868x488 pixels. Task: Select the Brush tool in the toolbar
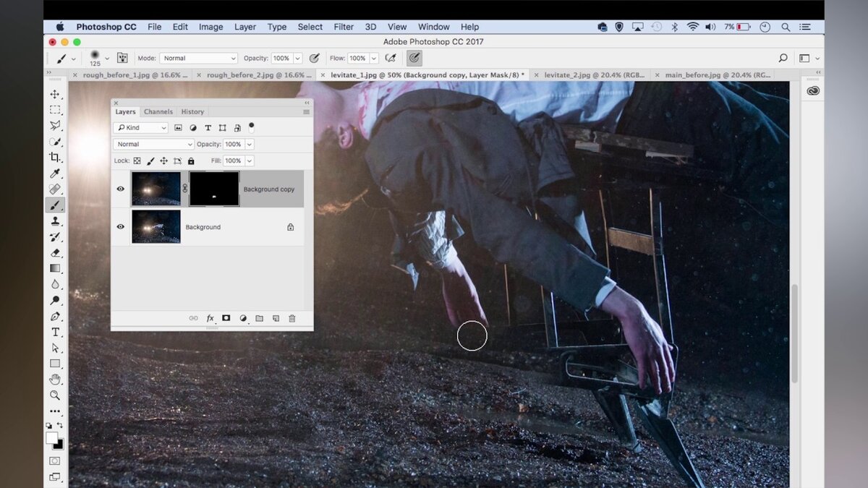click(55, 205)
